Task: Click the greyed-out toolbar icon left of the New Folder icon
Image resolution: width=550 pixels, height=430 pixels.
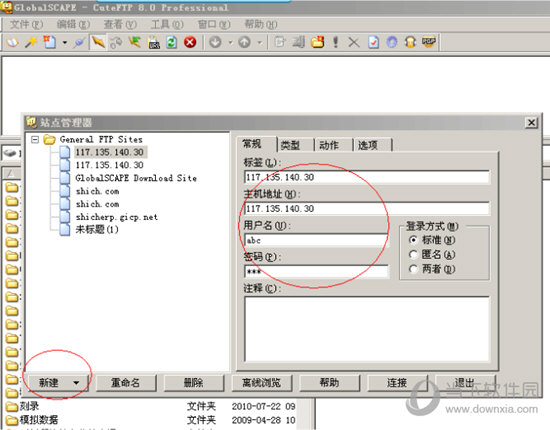Action: point(299,43)
